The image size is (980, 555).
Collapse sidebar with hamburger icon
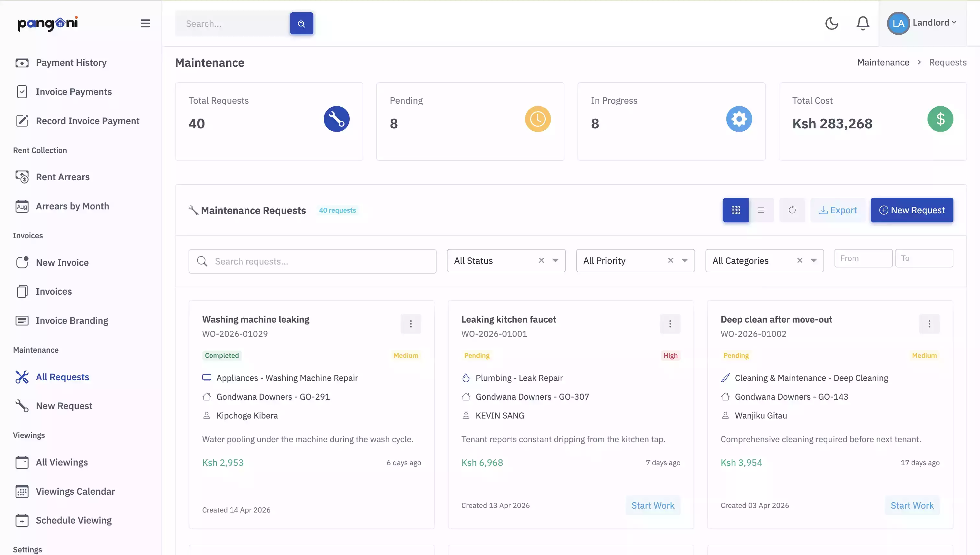tap(145, 23)
